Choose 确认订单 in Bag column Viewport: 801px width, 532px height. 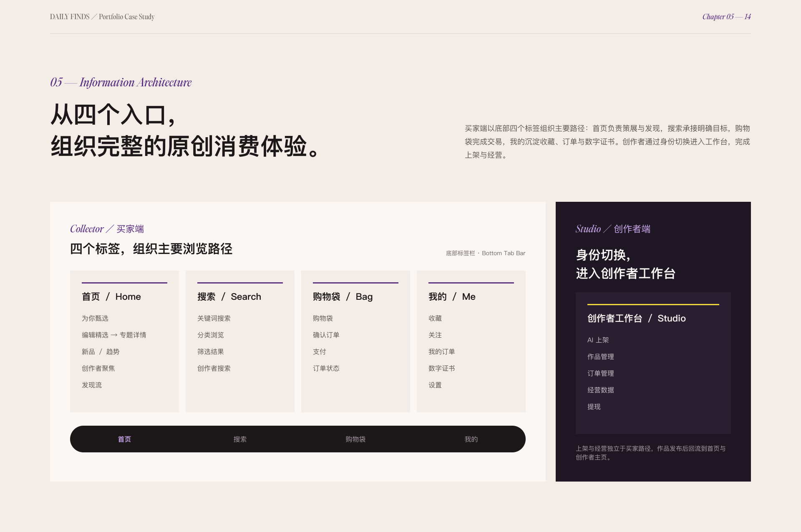click(326, 335)
